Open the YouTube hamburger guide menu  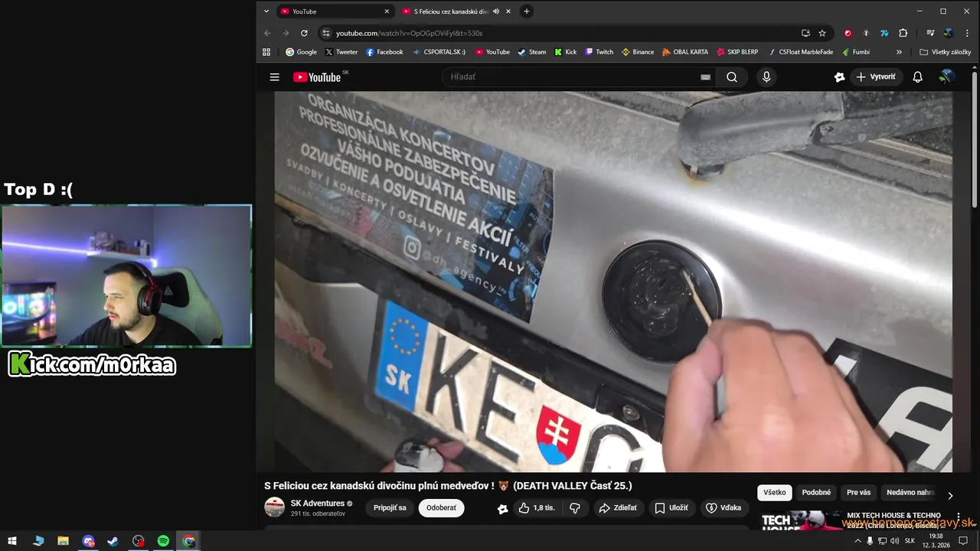pos(274,77)
